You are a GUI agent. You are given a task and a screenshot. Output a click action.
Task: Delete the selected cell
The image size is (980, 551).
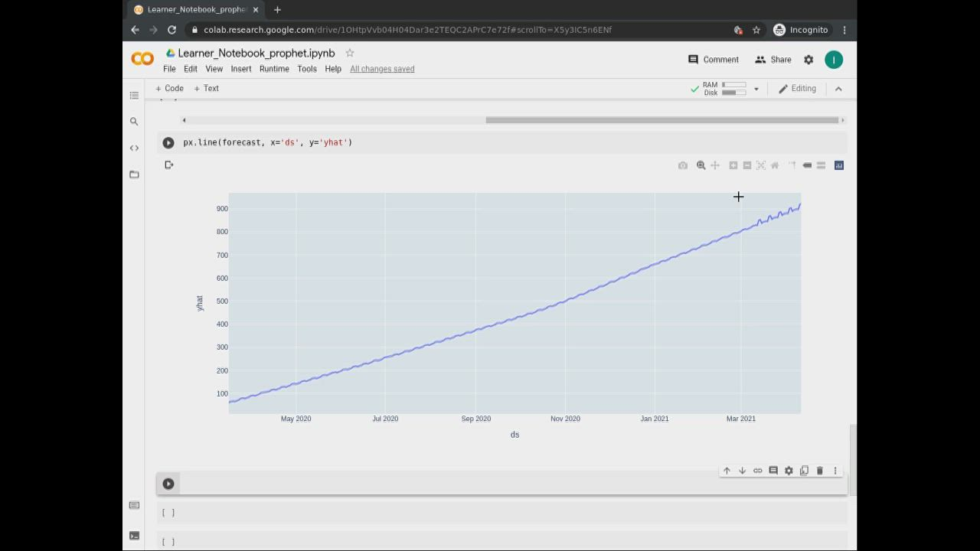tap(819, 471)
